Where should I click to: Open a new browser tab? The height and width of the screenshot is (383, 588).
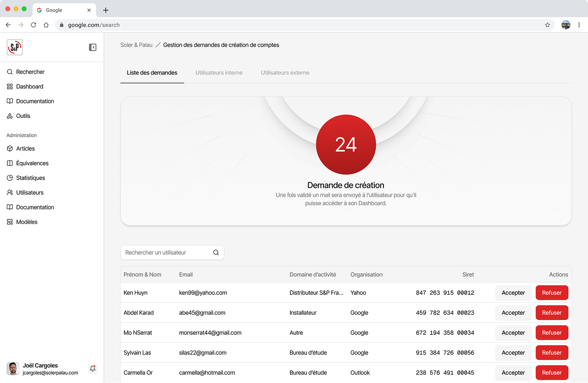point(106,10)
